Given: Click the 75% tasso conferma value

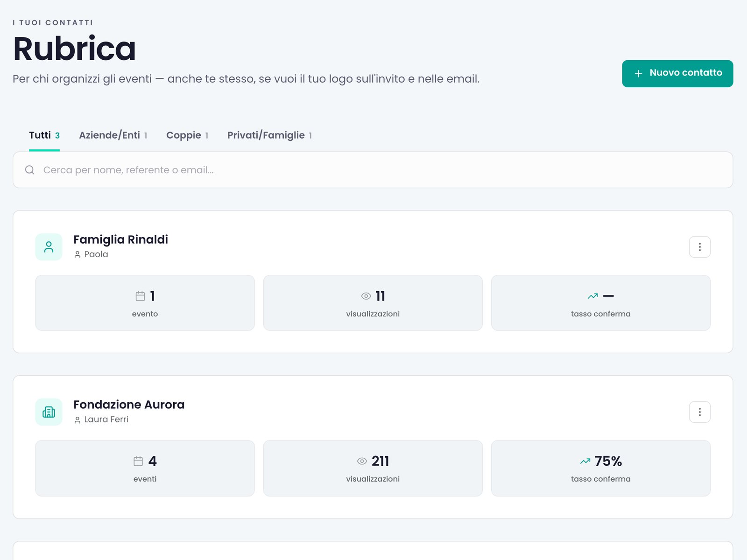Looking at the screenshot, I should (x=608, y=461).
